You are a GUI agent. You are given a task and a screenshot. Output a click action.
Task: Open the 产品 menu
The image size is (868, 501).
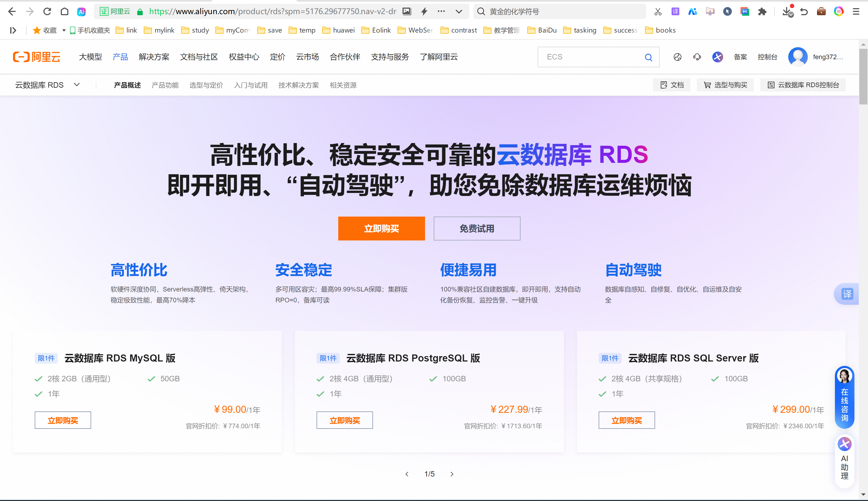click(x=120, y=57)
